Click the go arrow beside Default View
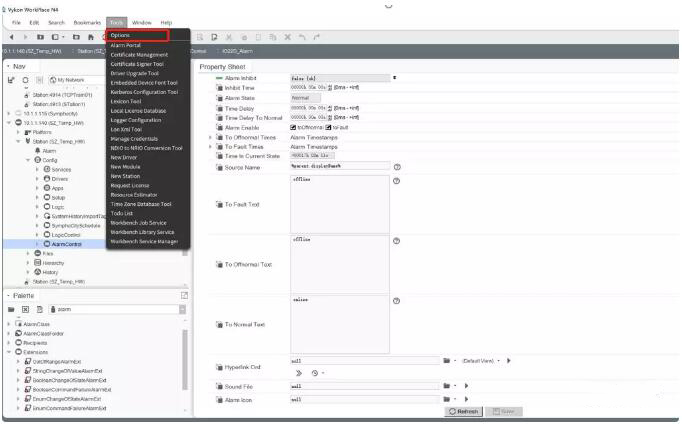Viewport: 682px width, 424px height. pos(508,361)
